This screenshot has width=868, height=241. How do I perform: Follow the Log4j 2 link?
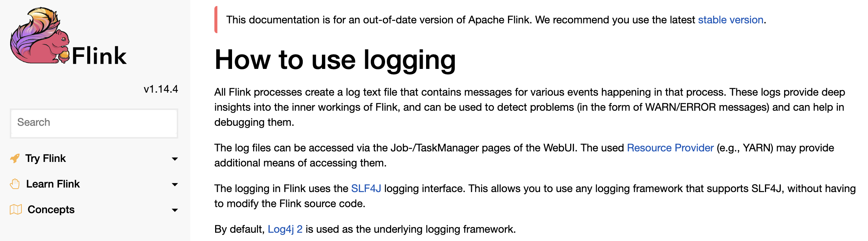click(x=286, y=229)
